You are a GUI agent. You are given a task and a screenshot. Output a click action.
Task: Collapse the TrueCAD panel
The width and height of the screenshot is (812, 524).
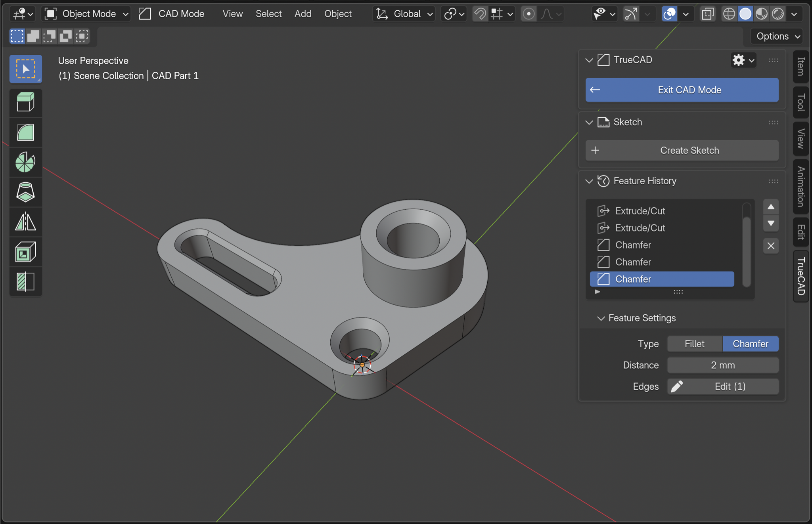pos(589,60)
